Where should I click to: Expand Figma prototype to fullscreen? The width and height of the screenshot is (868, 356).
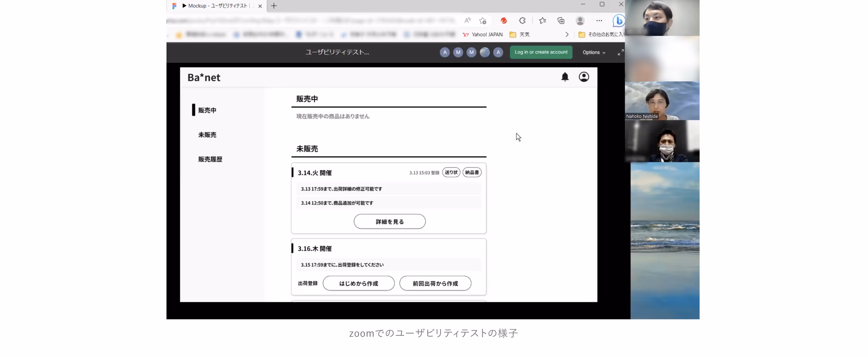coord(620,52)
